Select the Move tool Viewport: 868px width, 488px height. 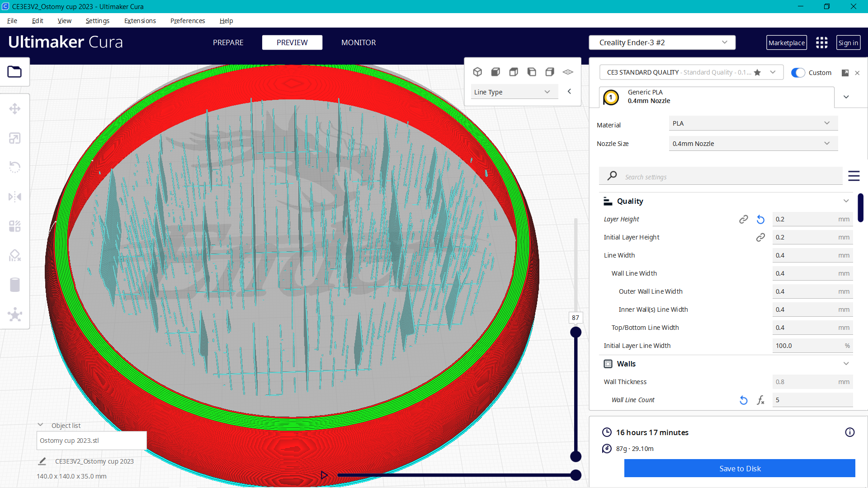coord(14,109)
